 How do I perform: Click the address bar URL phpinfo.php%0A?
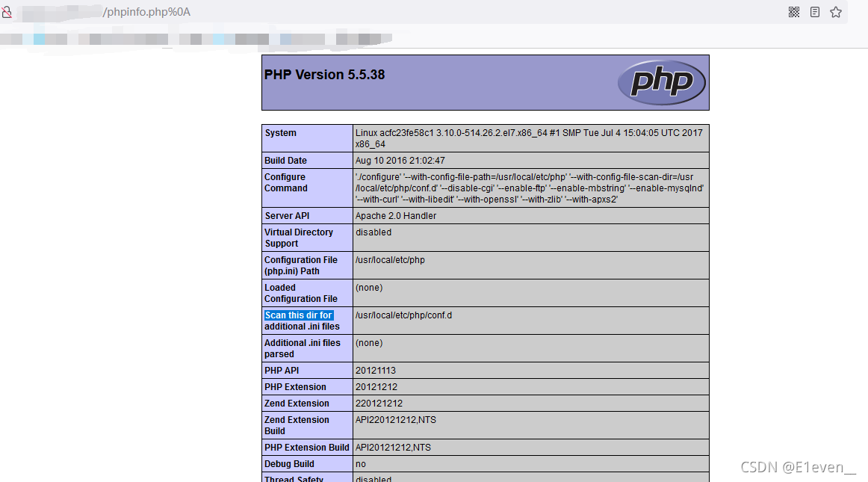point(146,12)
